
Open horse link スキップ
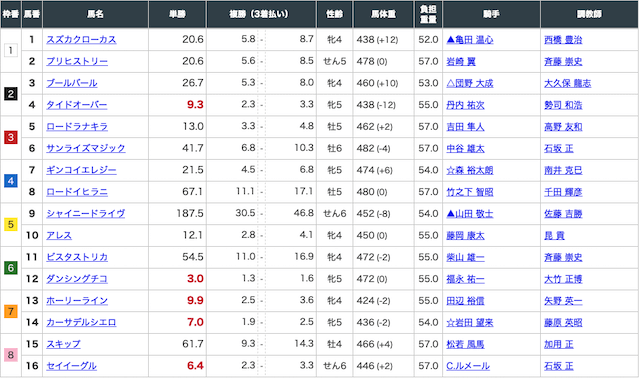[63, 344]
